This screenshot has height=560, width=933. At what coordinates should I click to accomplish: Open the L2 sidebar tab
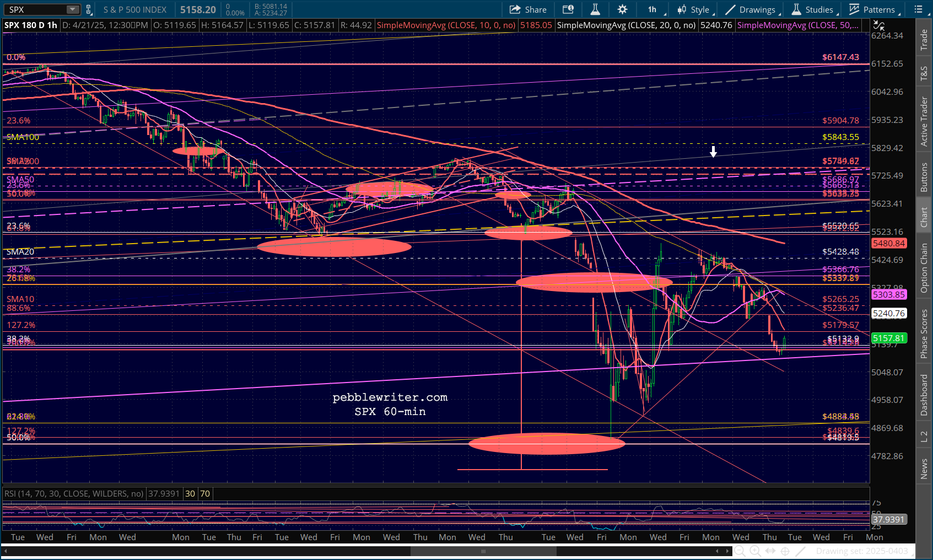click(x=924, y=437)
